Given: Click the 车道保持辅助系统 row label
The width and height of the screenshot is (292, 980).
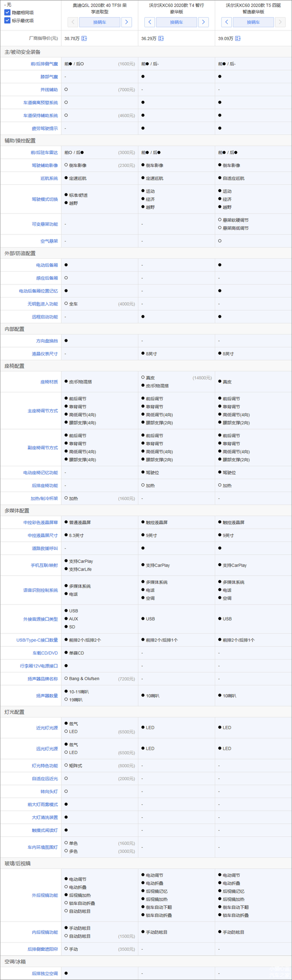Looking at the screenshot, I should click(x=40, y=116).
